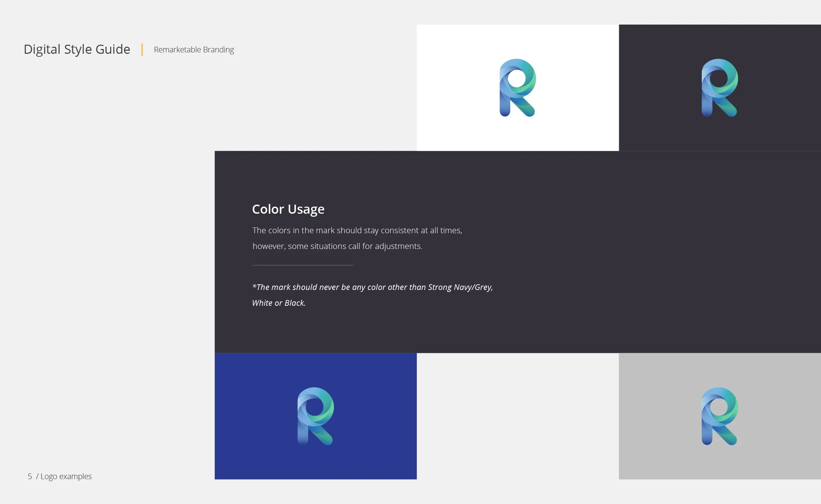Click the line "The colors in the mark should stay consistent"
Screen dimensions: 821x504
pos(357,230)
